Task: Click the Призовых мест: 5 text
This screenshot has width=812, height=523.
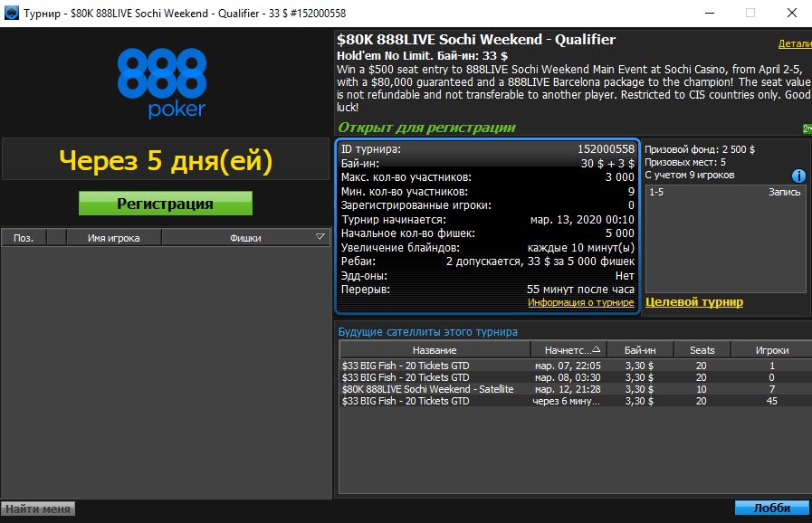Action: pyautogui.click(x=685, y=162)
